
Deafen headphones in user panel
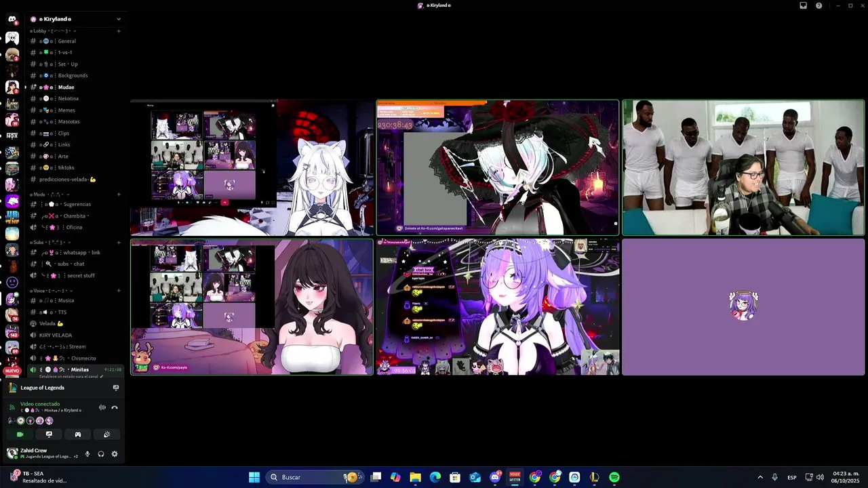click(x=101, y=454)
